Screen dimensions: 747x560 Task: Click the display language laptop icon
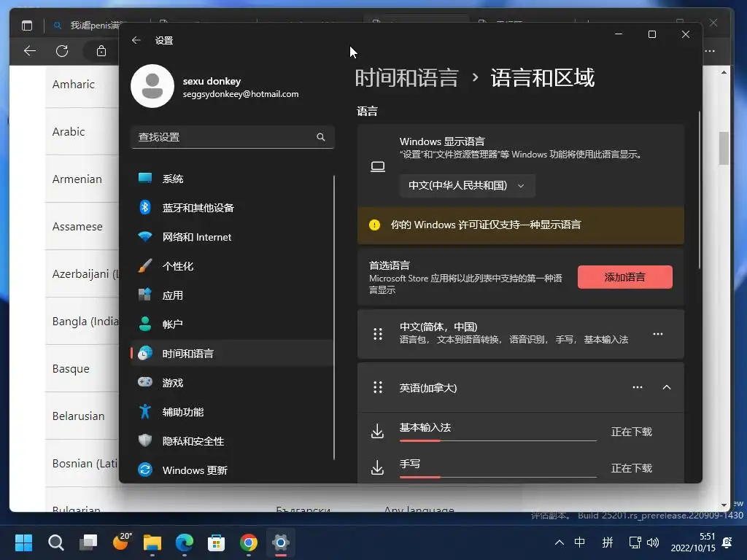(x=378, y=167)
